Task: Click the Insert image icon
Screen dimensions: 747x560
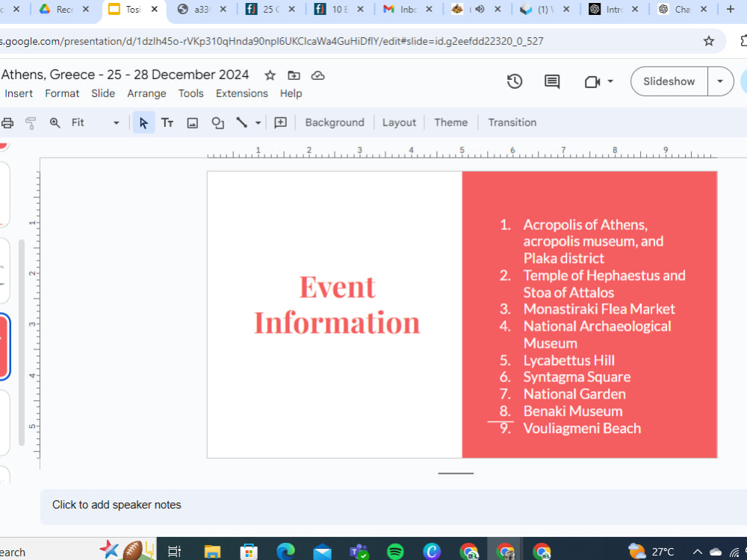Action: (193, 123)
